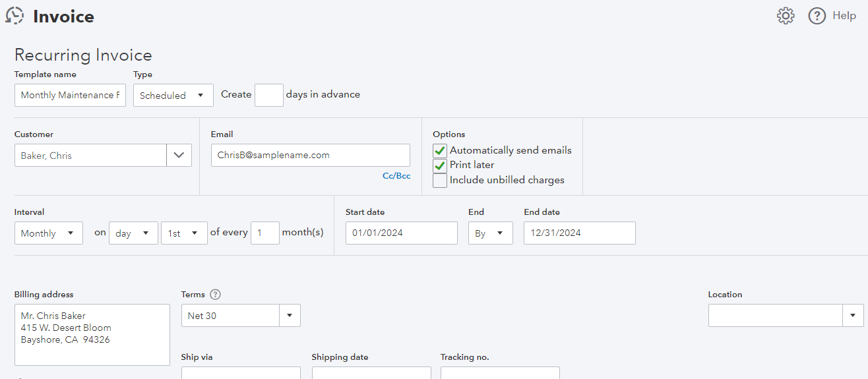Expand the Location dropdown

click(853, 316)
